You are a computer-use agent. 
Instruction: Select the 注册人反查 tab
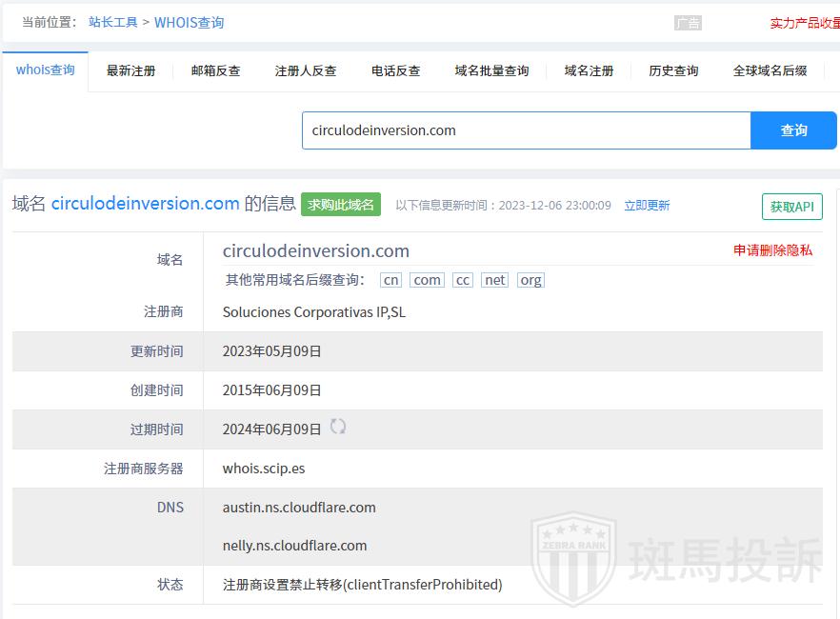pyautogui.click(x=306, y=70)
